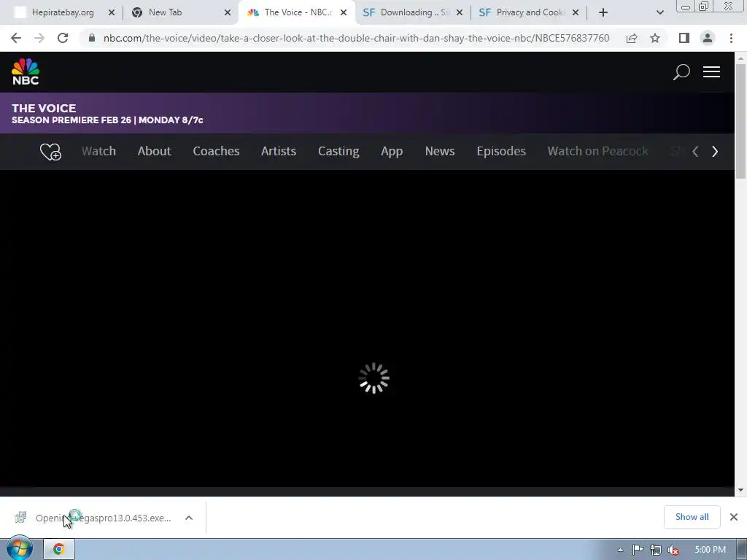
Task: Share this page icon in address bar
Action: click(x=632, y=38)
